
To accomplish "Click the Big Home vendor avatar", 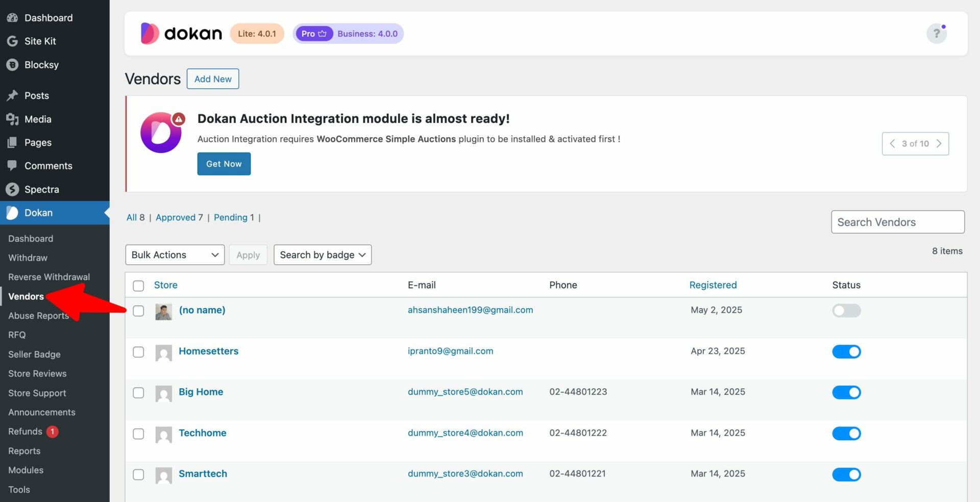I will [163, 393].
